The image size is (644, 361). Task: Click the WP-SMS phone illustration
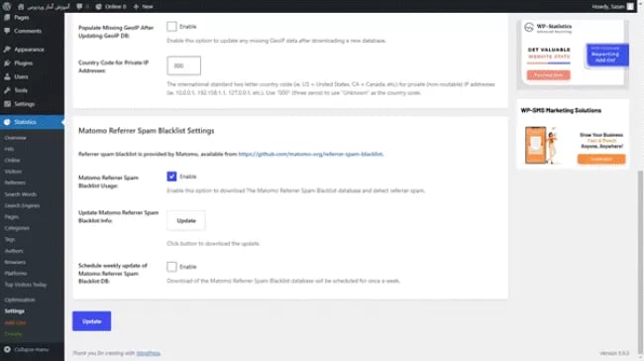pyautogui.click(x=541, y=145)
